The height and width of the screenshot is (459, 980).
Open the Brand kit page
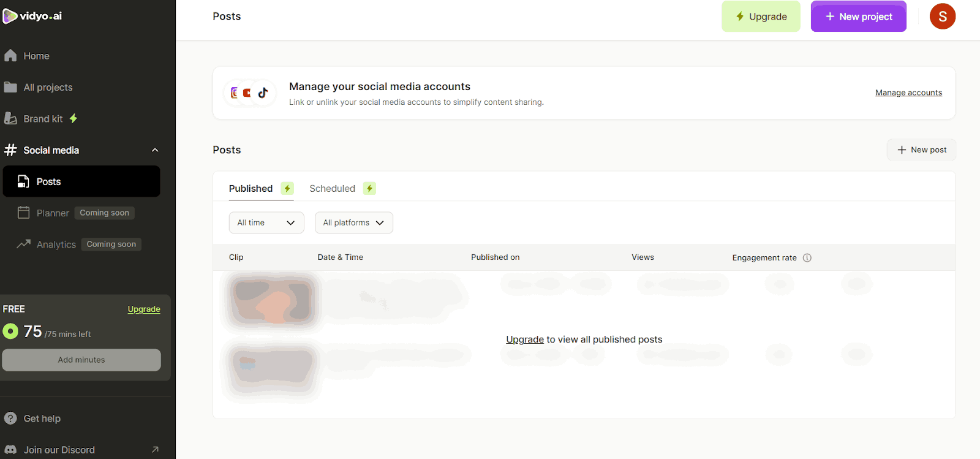tap(43, 119)
